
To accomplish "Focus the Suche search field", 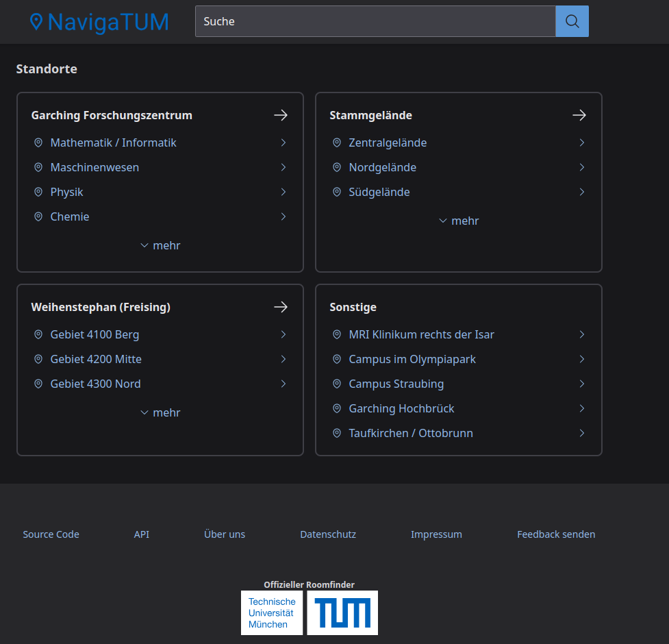I will 375,21.
